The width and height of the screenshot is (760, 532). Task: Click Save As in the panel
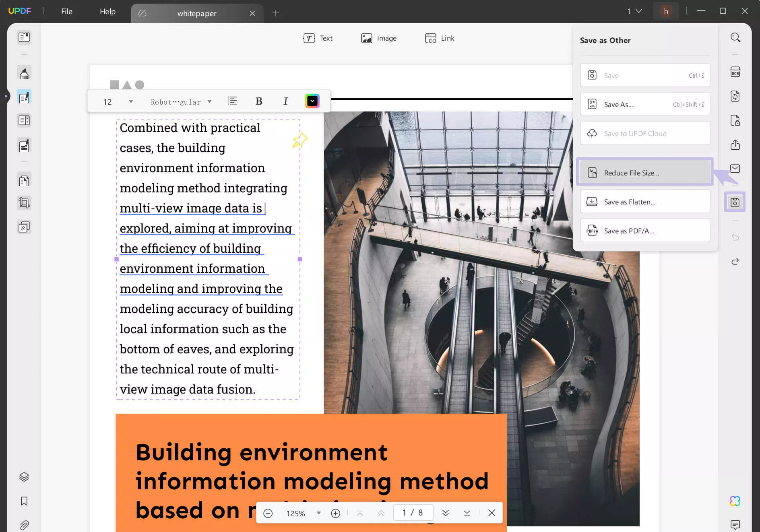pyautogui.click(x=645, y=105)
